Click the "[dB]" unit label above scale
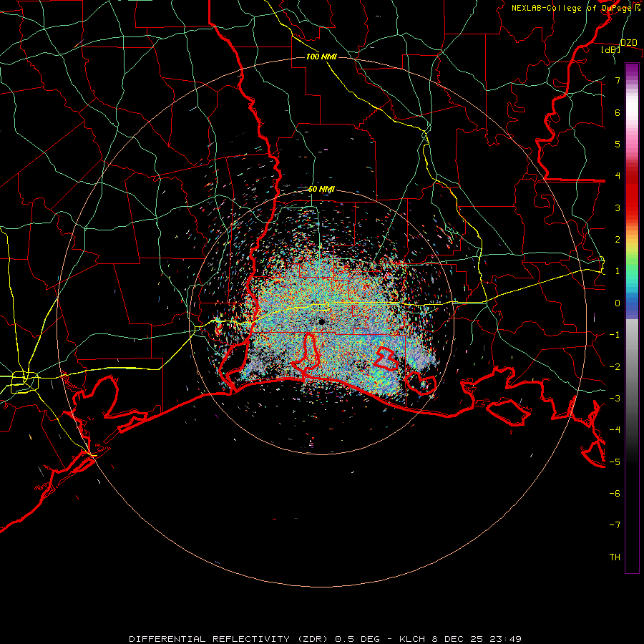Image resolution: width=644 pixels, height=644 pixels. tap(610, 50)
